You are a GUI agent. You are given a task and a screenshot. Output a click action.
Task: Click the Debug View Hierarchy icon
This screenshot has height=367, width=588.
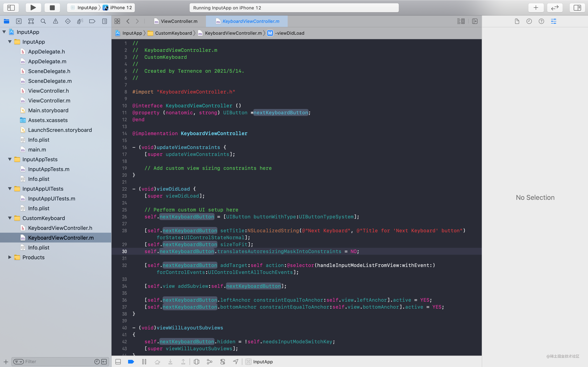(x=197, y=362)
